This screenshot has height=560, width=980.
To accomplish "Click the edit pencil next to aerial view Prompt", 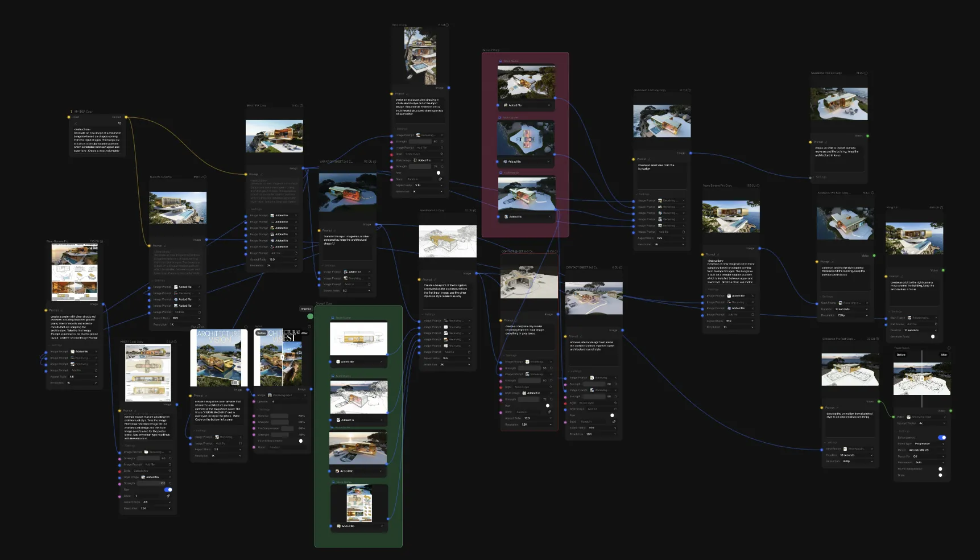I will coord(650,159).
